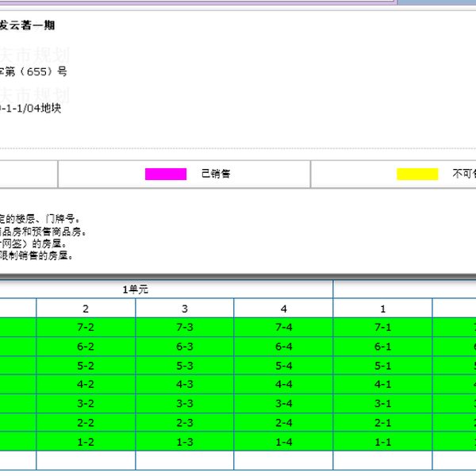Click the 云著一期 project title
The image size is (476, 476).
[32, 25]
